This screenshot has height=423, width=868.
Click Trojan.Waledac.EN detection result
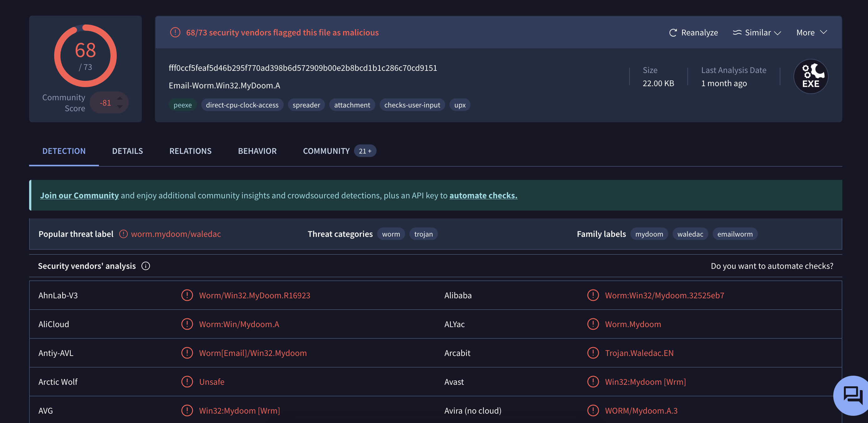pyautogui.click(x=639, y=353)
